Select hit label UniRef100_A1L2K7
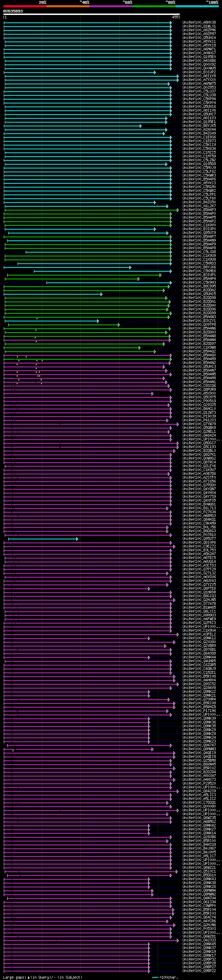This screenshot has height=980, width=222. tap(199, 206)
